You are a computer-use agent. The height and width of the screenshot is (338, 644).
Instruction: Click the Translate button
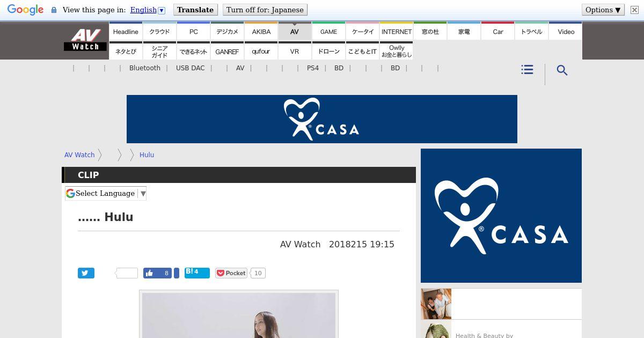click(x=195, y=10)
